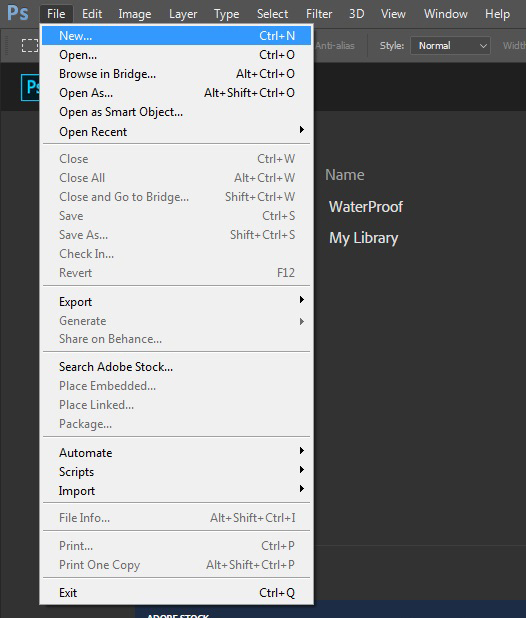Image resolution: width=526 pixels, height=618 pixels.
Task: Open the Select menu
Action: [x=272, y=14]
